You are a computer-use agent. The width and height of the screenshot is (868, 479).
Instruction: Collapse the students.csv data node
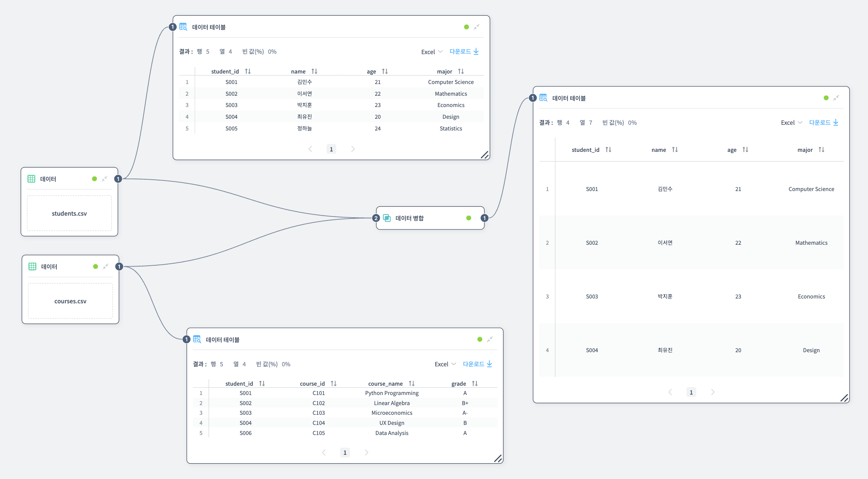(105, 179)
